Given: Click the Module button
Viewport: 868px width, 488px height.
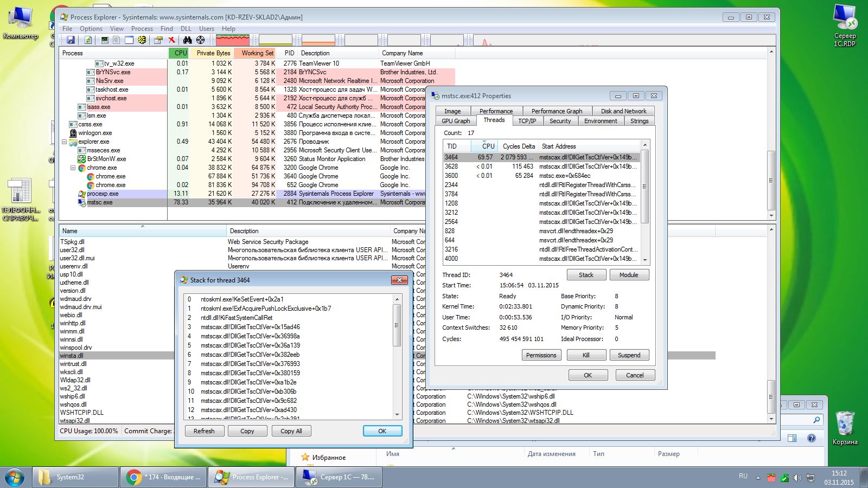Looking at the screenshot, I should [629, 275].
